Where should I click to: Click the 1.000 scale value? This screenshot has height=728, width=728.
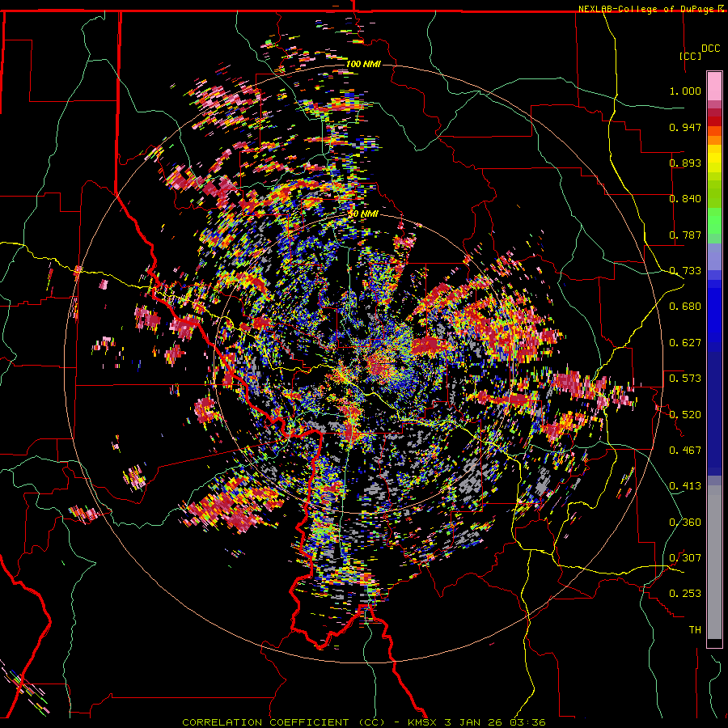pos(685,91)
